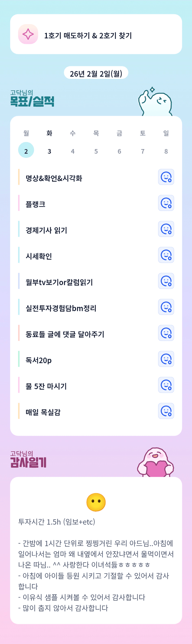Click smiley icon for 실전투자경험담bm정리

(166, 307)
